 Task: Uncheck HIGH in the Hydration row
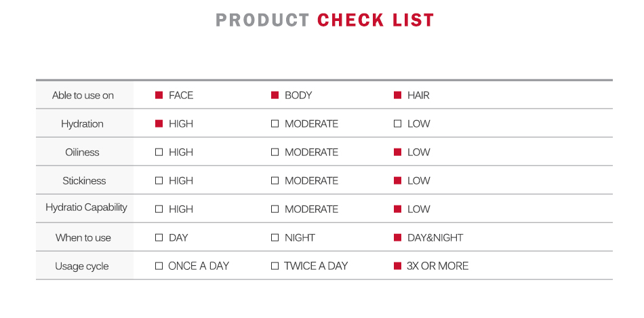coord(159,124)
